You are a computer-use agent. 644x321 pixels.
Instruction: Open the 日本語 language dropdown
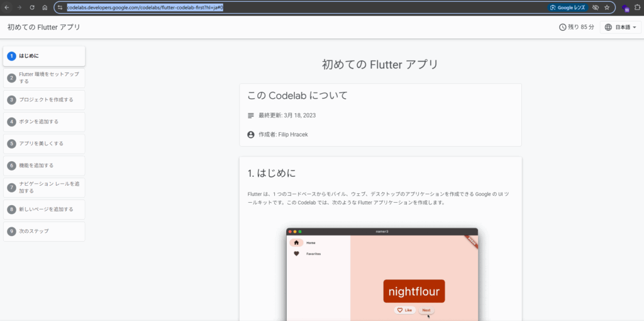(620, 27)
